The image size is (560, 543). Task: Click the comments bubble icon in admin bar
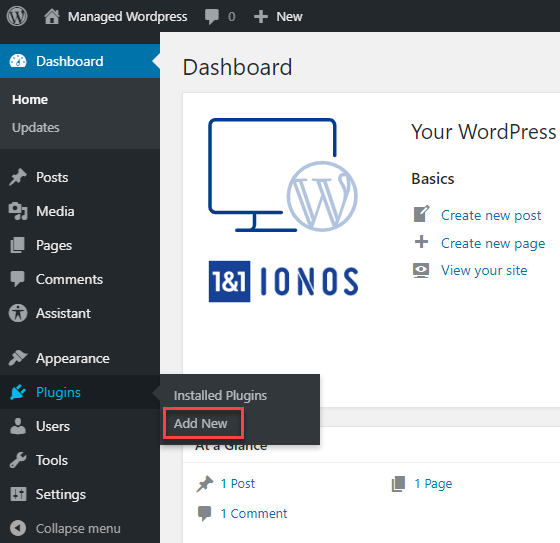pyautogui.click(x=212, y=16)
